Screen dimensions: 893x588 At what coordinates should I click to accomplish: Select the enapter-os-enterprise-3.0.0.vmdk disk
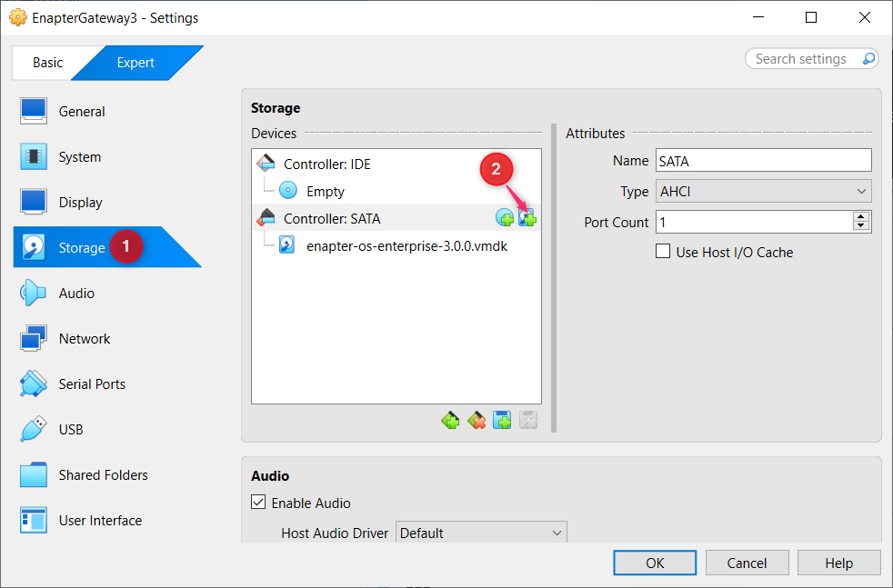[x=406, y=245]
